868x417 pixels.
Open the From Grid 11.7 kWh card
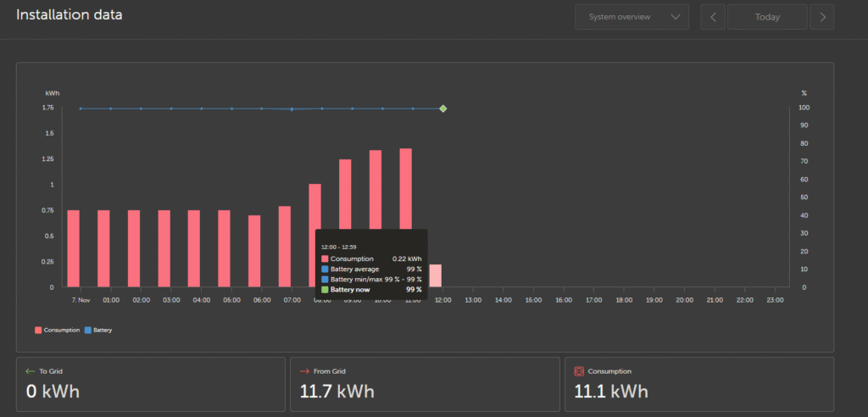[424, 384]
